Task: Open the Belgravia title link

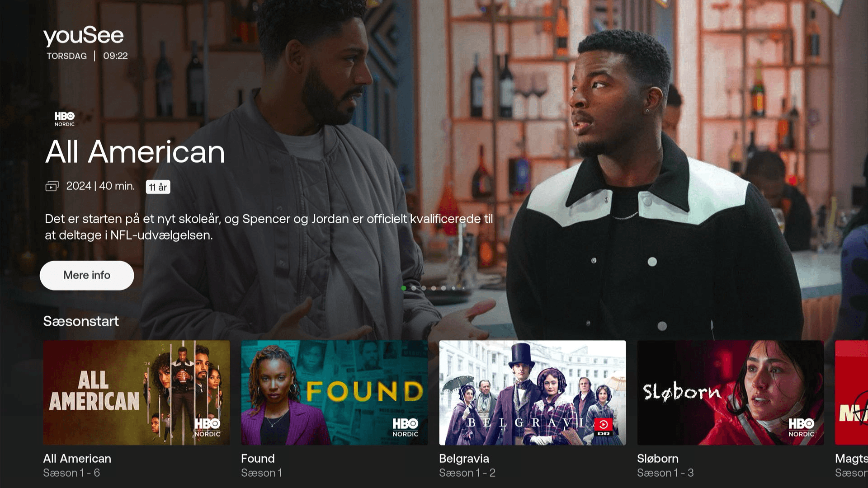Action: (464, 459)
